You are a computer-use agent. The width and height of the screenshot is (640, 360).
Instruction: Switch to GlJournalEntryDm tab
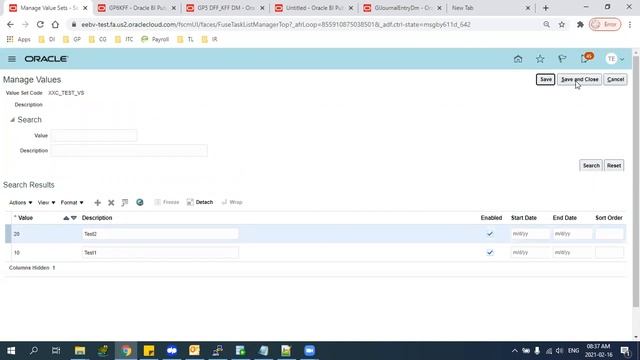click(x=403, y=8)
